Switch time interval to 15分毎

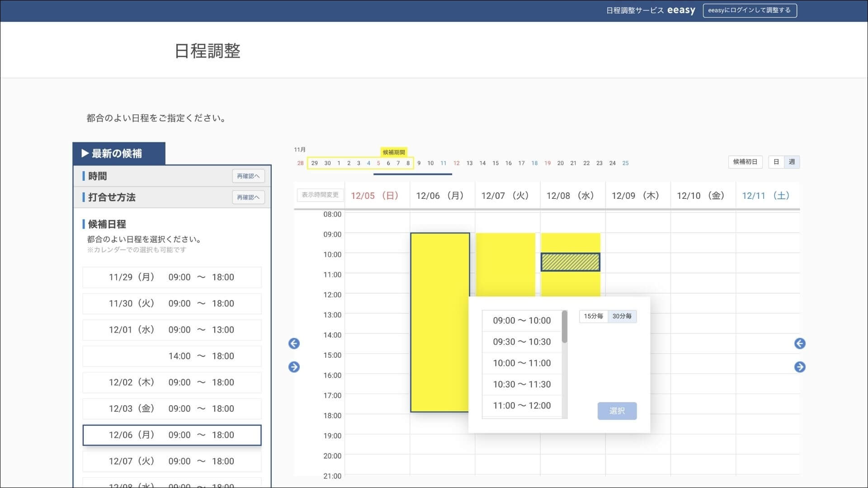(x=594, y=316)
